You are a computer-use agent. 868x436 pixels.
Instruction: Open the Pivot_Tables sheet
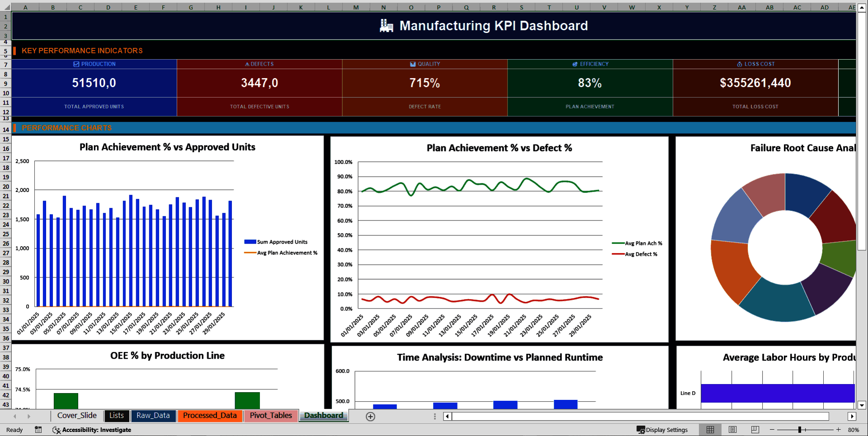point(270,416)
